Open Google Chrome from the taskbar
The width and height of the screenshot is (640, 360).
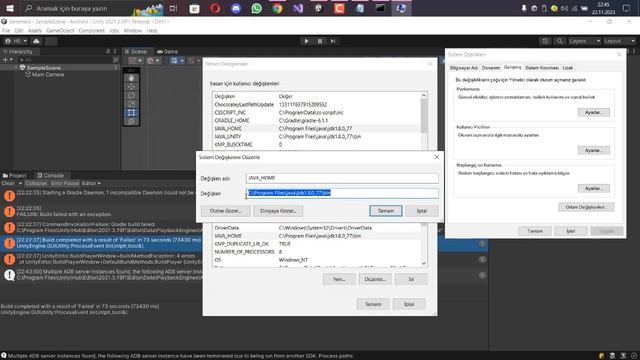pyautogui.click(x=277, y=8)
